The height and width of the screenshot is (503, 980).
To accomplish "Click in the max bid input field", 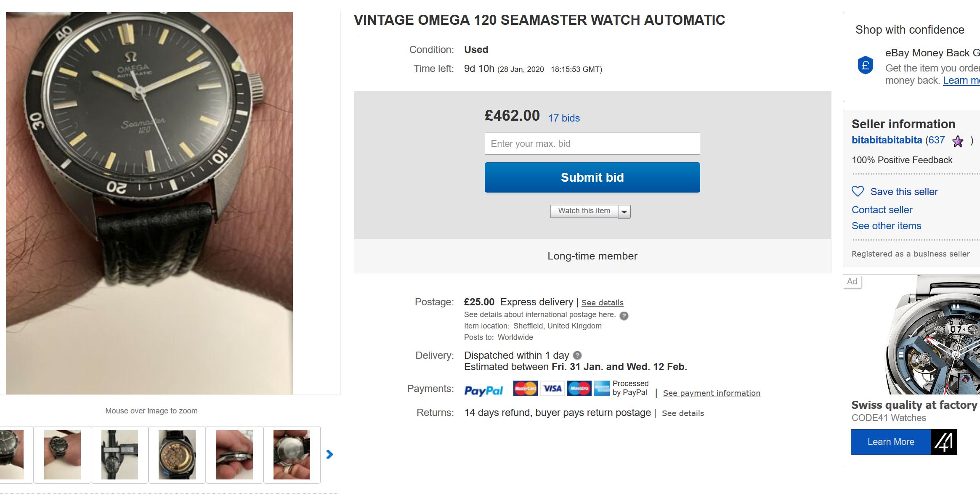I will [x=592, y=143].
